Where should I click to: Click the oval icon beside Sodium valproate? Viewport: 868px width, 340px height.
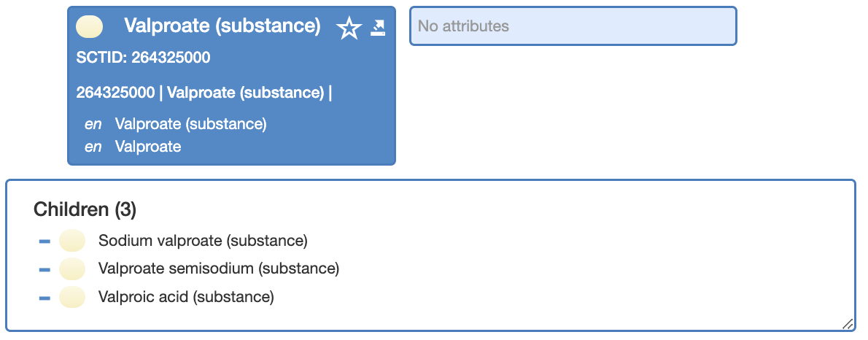click(x=72, y=241)
